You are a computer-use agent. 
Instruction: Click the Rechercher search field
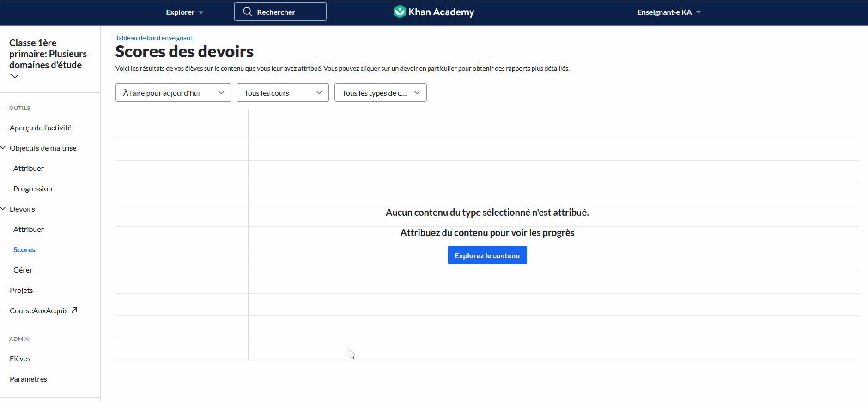280,12
